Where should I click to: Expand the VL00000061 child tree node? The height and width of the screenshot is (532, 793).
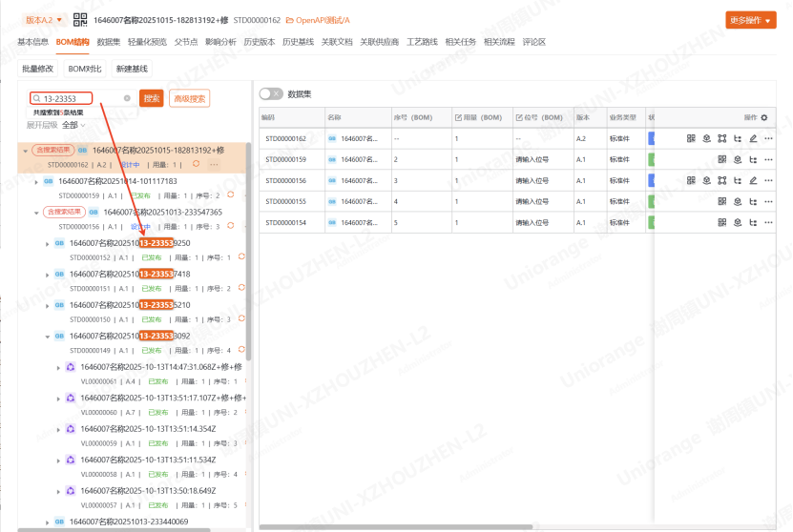(57, 367)
